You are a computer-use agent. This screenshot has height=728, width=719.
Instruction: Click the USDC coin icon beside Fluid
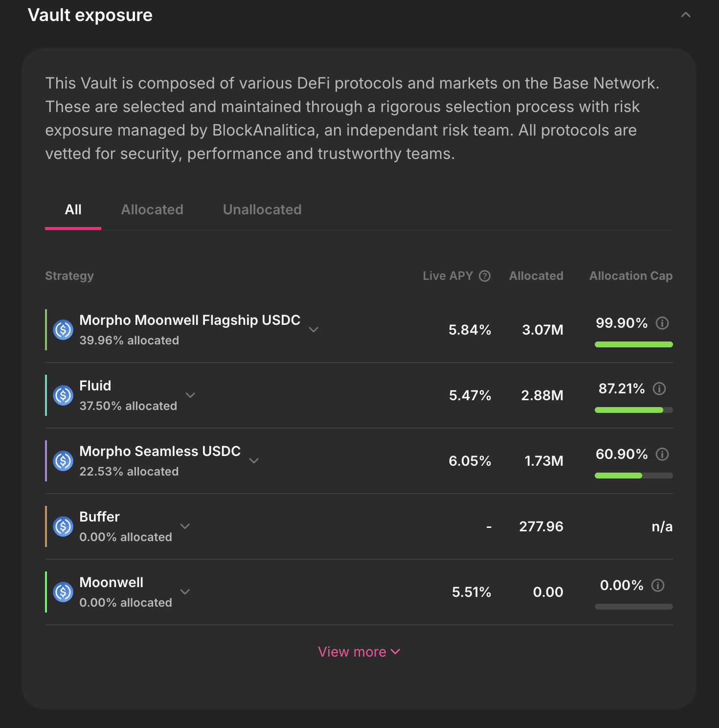coord(63,395)
